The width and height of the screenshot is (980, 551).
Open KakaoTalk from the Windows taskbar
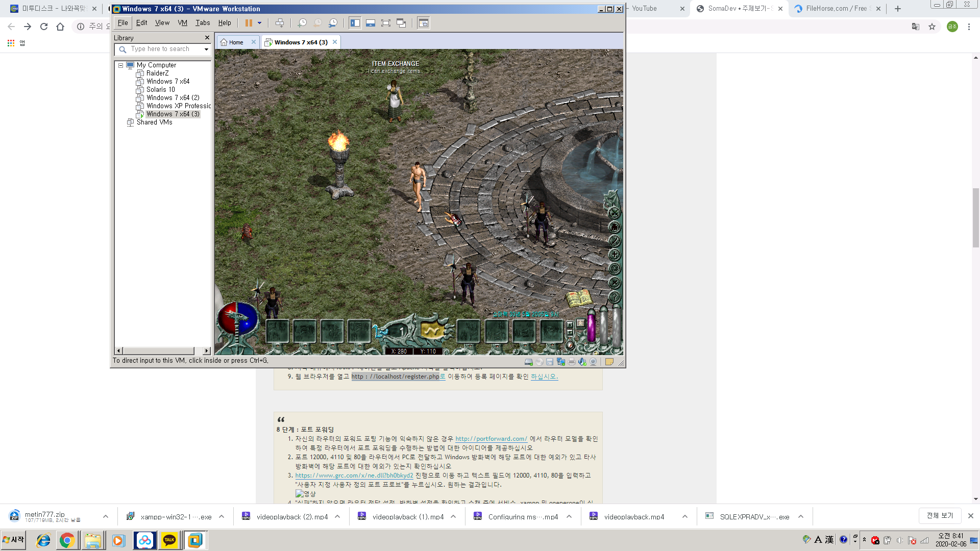tap(169, 540)
